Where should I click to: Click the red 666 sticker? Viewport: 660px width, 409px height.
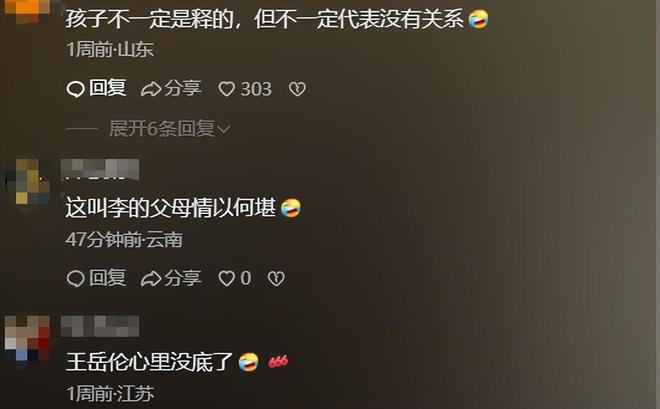pyautogui.click(x=278, y=361)
